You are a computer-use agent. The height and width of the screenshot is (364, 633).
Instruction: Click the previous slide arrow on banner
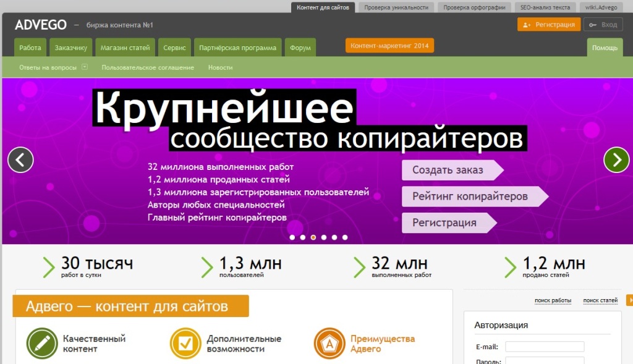[20, 160]
